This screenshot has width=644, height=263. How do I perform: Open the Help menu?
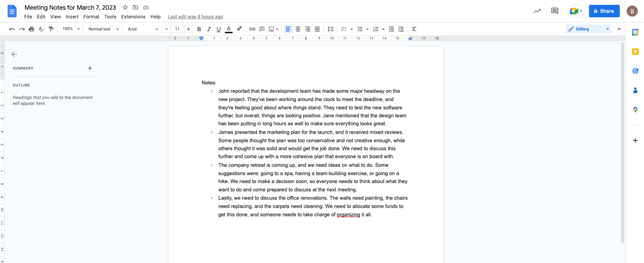[155, 16]
